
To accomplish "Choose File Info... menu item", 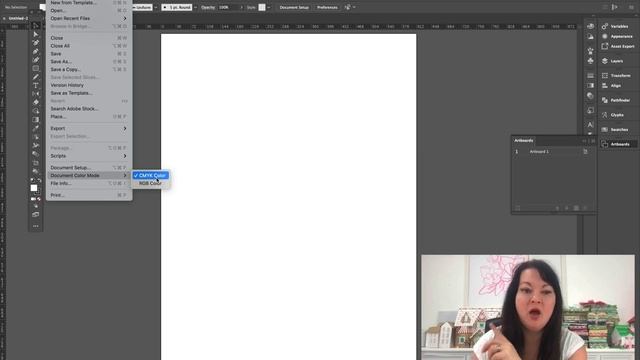I will click(x=89, y=183).
